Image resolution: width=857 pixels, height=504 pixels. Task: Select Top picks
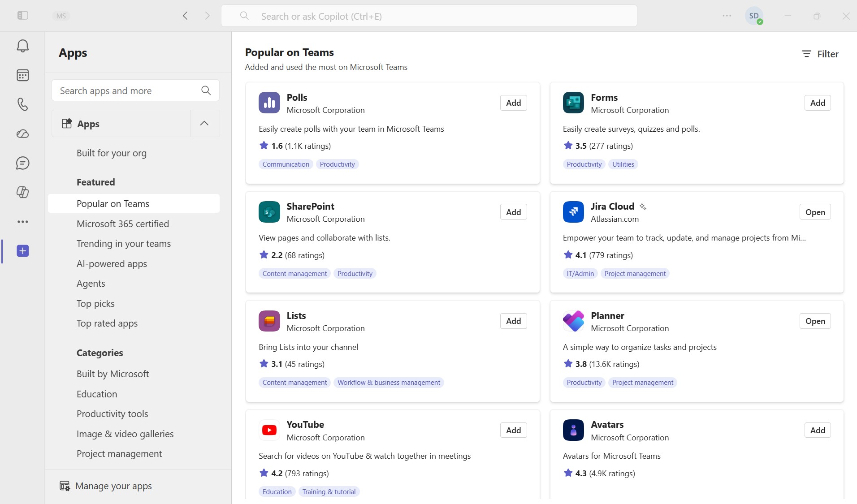(95, 303)
